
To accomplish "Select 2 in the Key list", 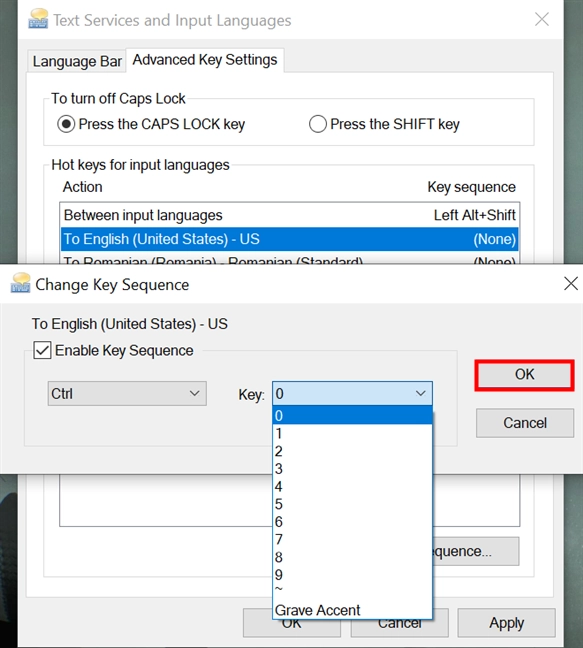I will 352,451.
